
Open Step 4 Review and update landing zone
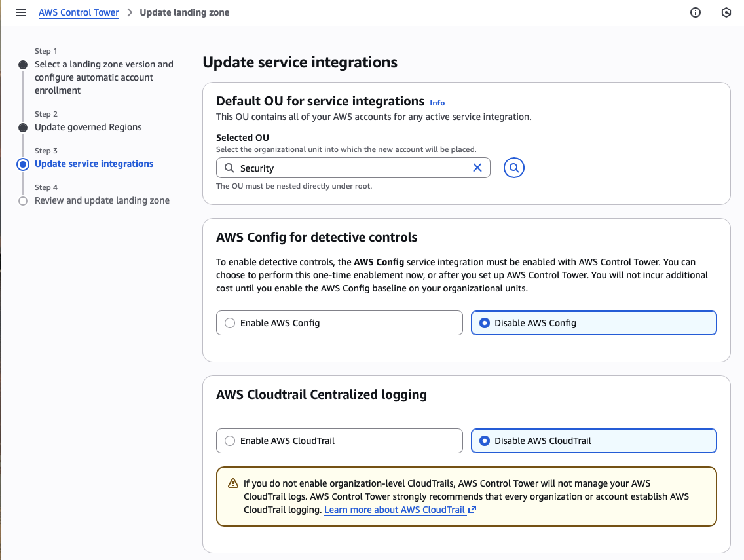102,200
